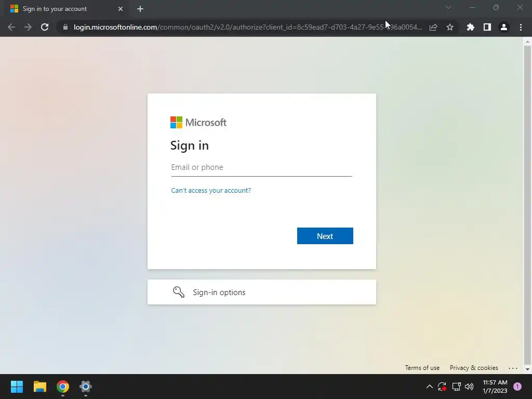The width and height of the screenshot is (532, 399).
Task: Show hidden system tray icons
Action: click(x=430, y=387)
